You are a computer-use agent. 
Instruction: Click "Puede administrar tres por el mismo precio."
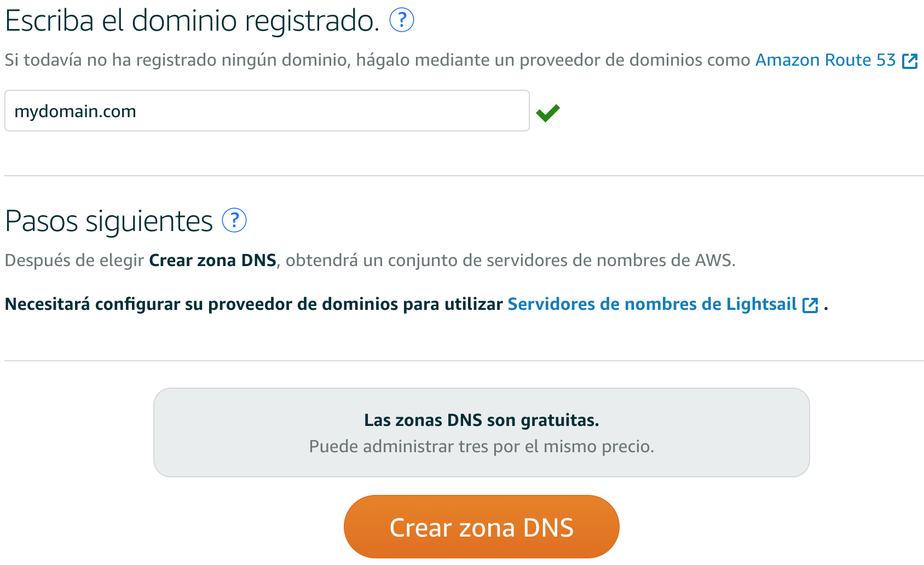point(482,446)
